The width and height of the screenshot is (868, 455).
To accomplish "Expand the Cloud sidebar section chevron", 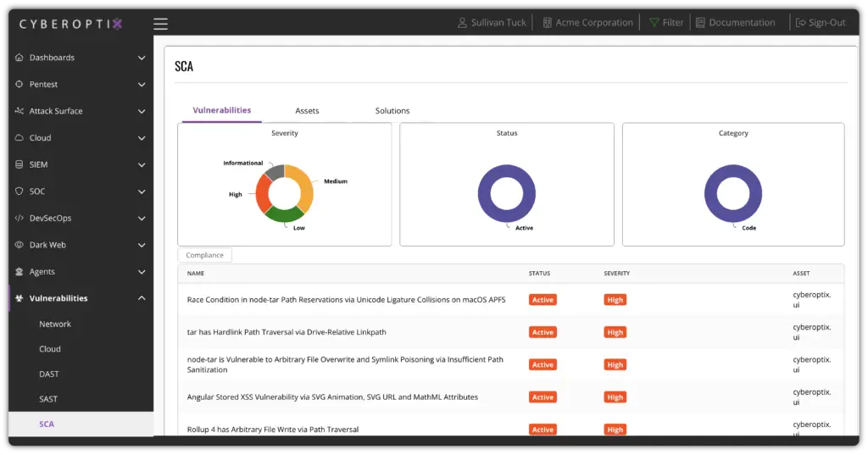I will (142, 138).
